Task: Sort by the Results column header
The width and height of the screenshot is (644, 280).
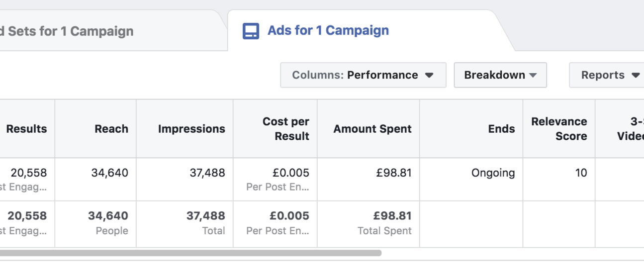Action: (x=27, y=129)
